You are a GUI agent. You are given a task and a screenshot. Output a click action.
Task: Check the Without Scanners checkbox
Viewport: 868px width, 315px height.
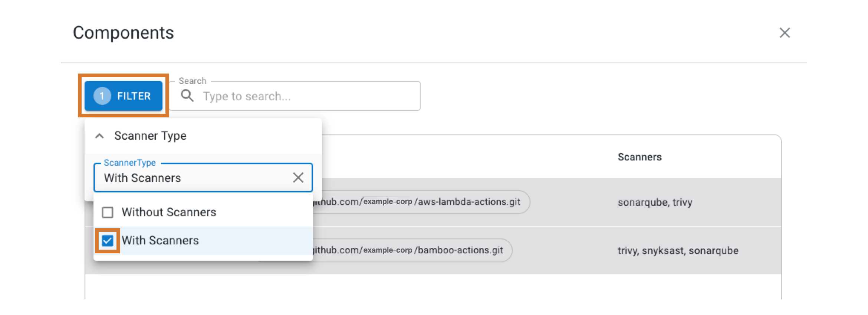108,212
